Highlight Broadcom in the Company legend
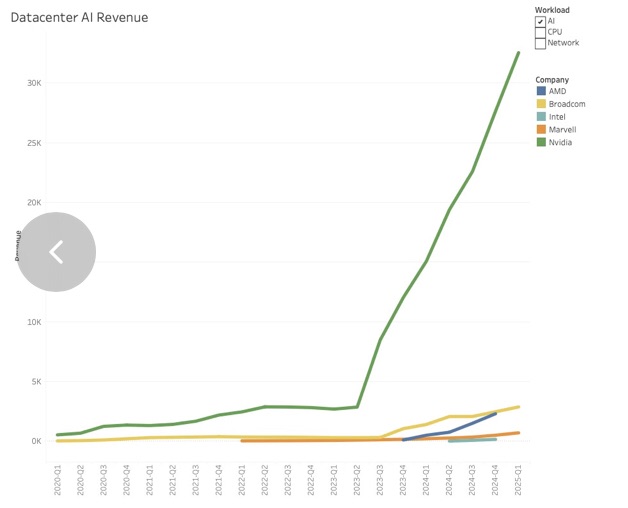 coord(566,104)
